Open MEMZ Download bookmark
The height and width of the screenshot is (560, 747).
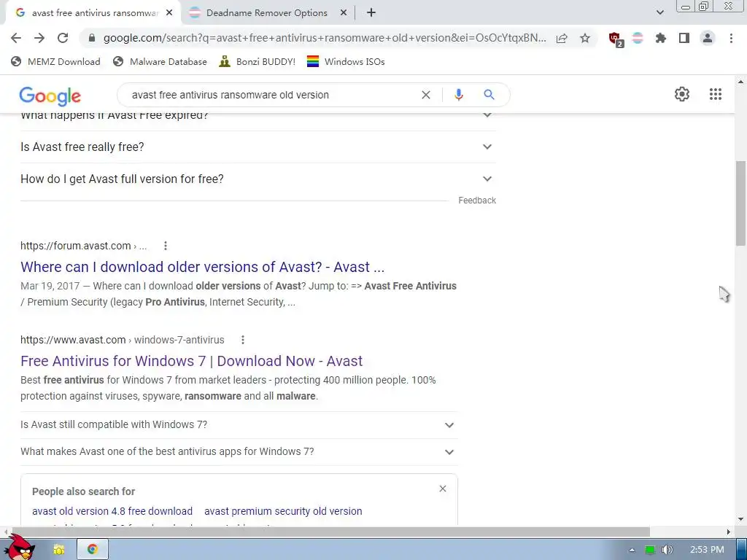pyautogui.click(x=55, y=61)
